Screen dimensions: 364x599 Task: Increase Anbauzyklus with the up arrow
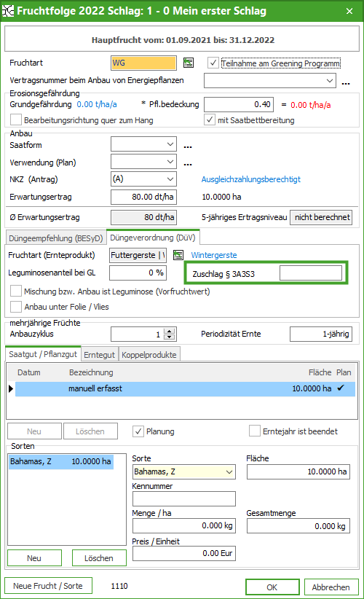tap(170, 332)
